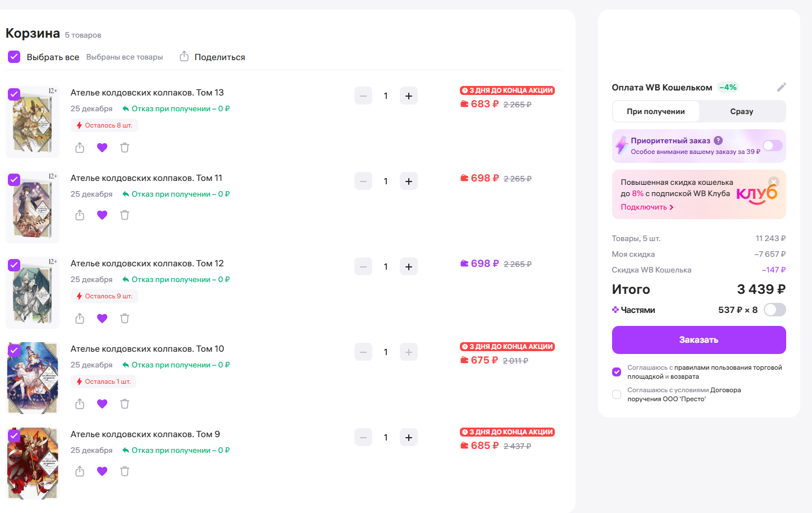Open Том 10 product thumbnail
The image size is (812, 513).
pyautogui.click(x=33, y=378)
